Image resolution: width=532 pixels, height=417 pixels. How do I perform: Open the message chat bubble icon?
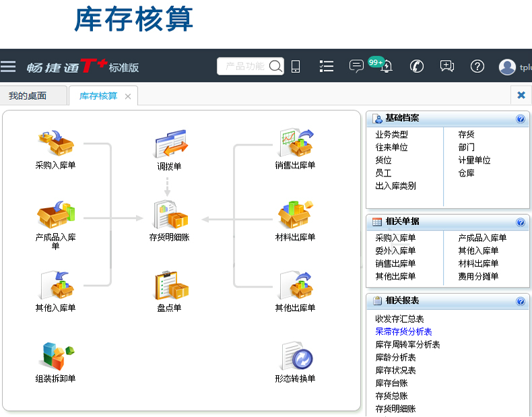[356, 66]
